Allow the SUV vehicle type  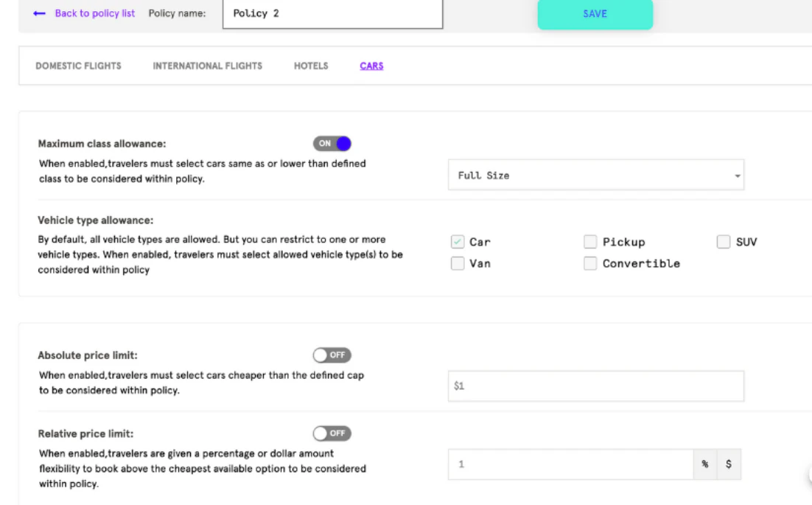[723, 241]
